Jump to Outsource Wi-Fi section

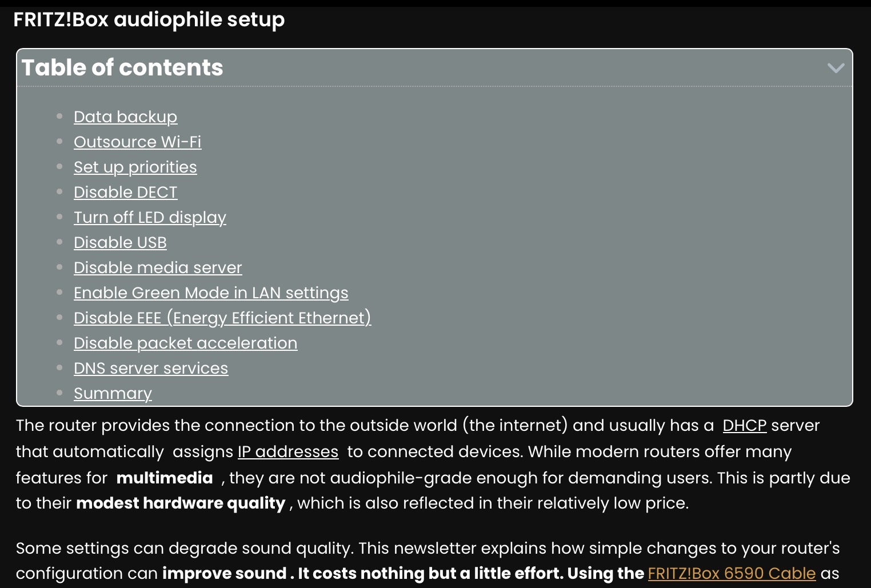(137, 142)
